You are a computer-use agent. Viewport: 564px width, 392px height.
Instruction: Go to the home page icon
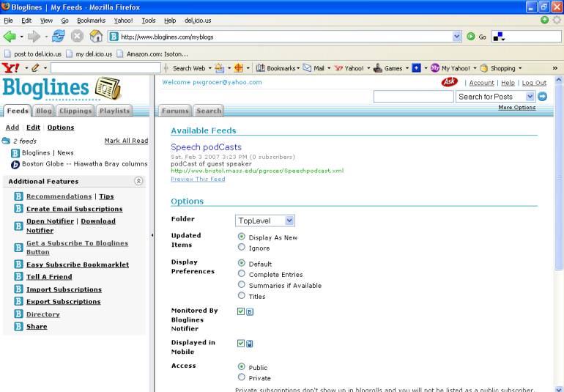click(x=96, y=36)
